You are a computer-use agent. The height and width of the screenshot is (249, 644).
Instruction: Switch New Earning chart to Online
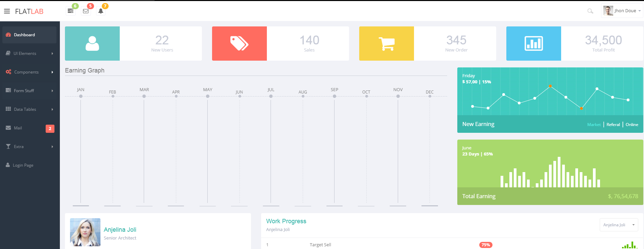[x=632, y=125]
